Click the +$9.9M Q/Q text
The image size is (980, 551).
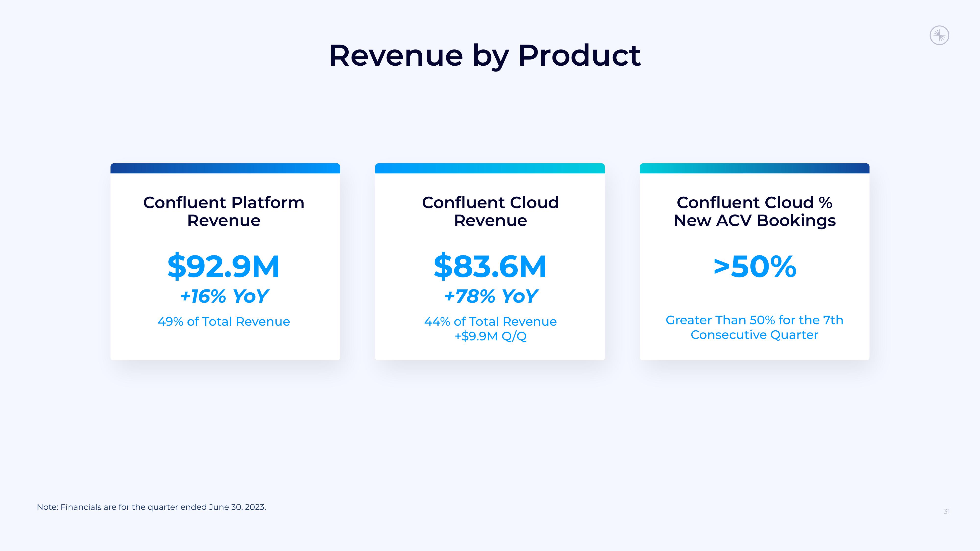tap(490, 336)
